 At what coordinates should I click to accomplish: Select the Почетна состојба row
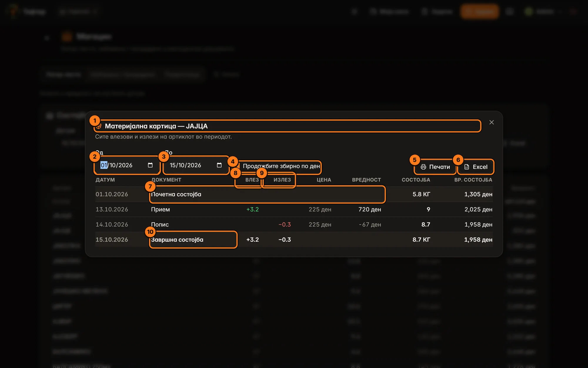coord(294,194)
